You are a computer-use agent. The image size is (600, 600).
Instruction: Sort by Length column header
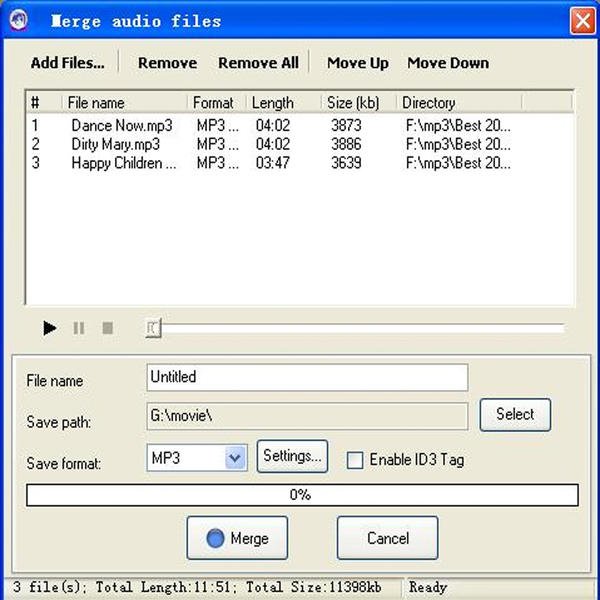[x=283, y=103]
